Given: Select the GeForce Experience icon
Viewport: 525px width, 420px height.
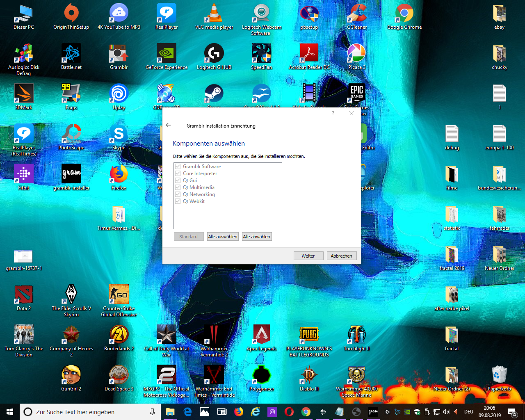Looking at the screenshot, I should tap(167, 57).
